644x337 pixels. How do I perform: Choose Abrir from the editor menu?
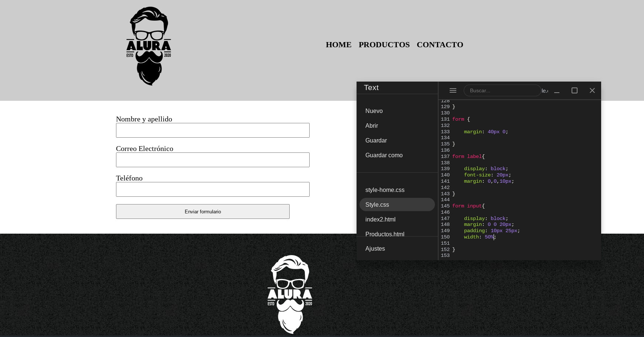pyautogui.click(x=397, y=125)
